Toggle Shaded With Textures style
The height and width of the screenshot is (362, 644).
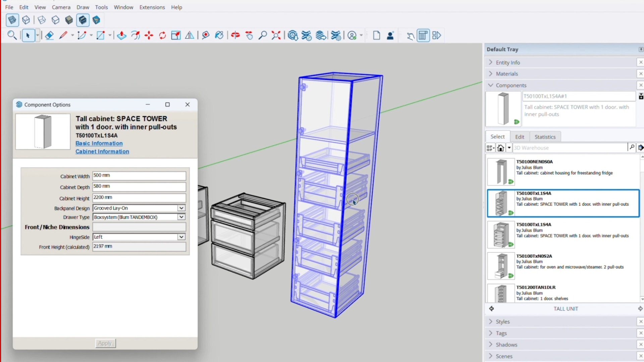pyautogui.click(x=83, y=20)
